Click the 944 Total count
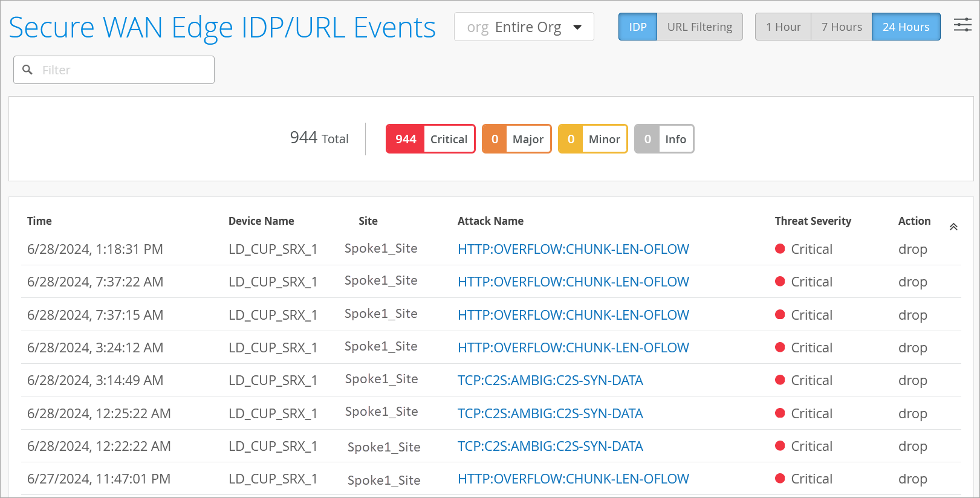 pos(319,138)
